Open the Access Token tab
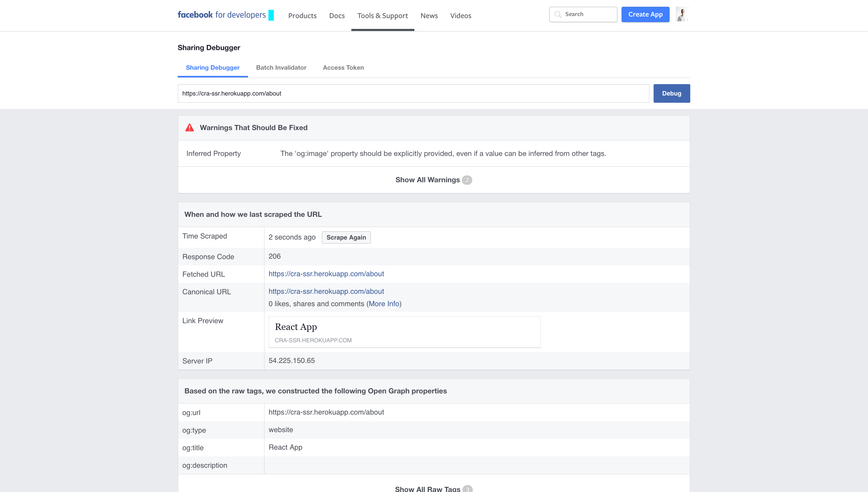 pos(343,68)
